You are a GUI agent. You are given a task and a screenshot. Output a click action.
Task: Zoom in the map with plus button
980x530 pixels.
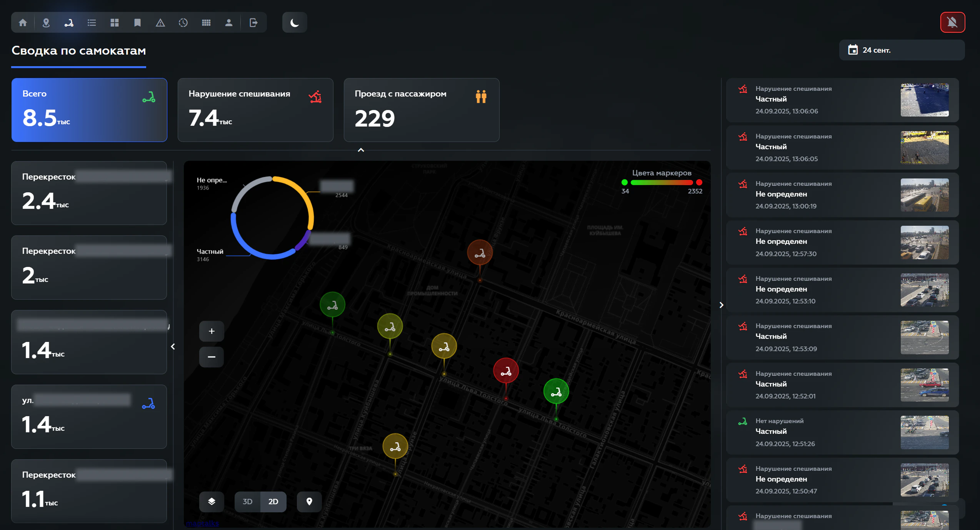point(212,331)
